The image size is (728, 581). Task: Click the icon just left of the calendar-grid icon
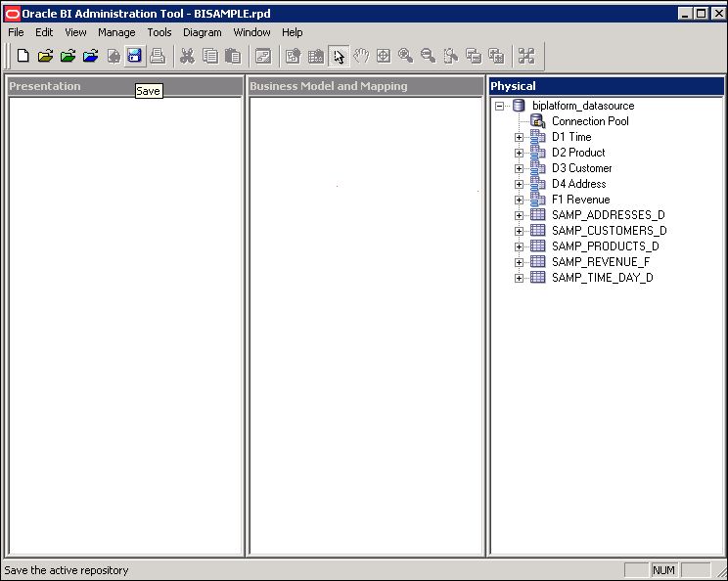click(294, 56)
